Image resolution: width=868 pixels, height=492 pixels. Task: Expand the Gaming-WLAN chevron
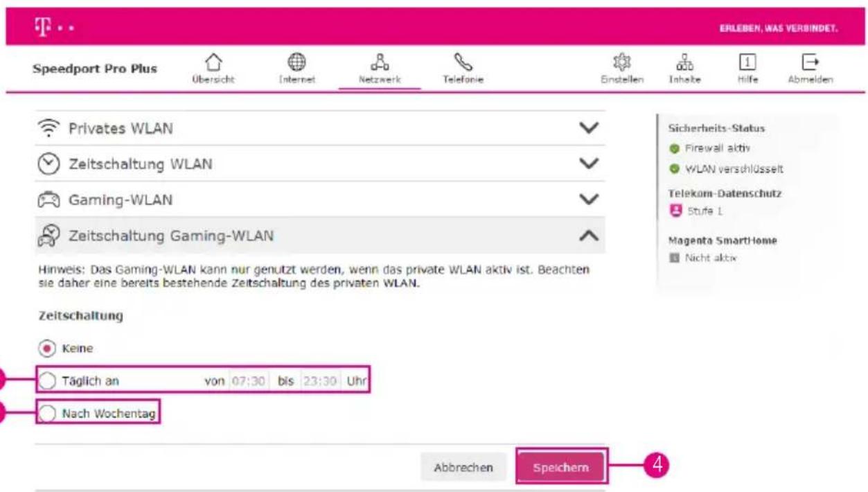click(588, 200)
